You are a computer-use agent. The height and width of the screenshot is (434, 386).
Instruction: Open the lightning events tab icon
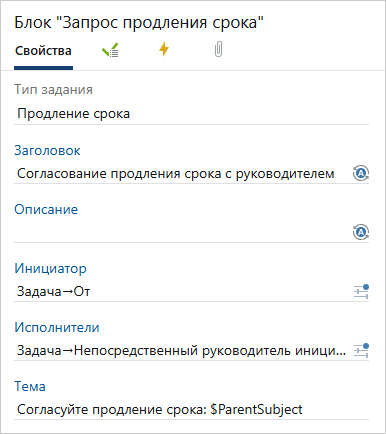click(164, 50)
